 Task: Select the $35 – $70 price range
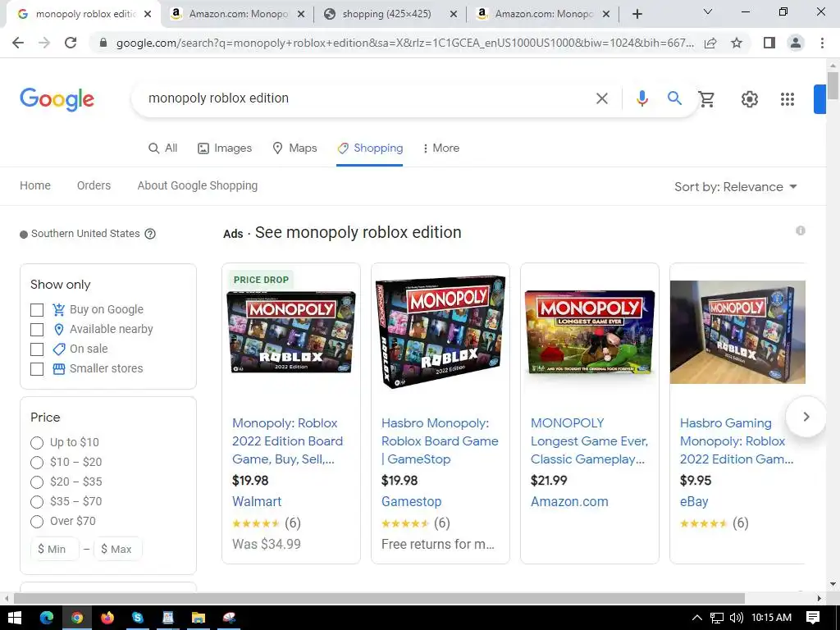37,502
